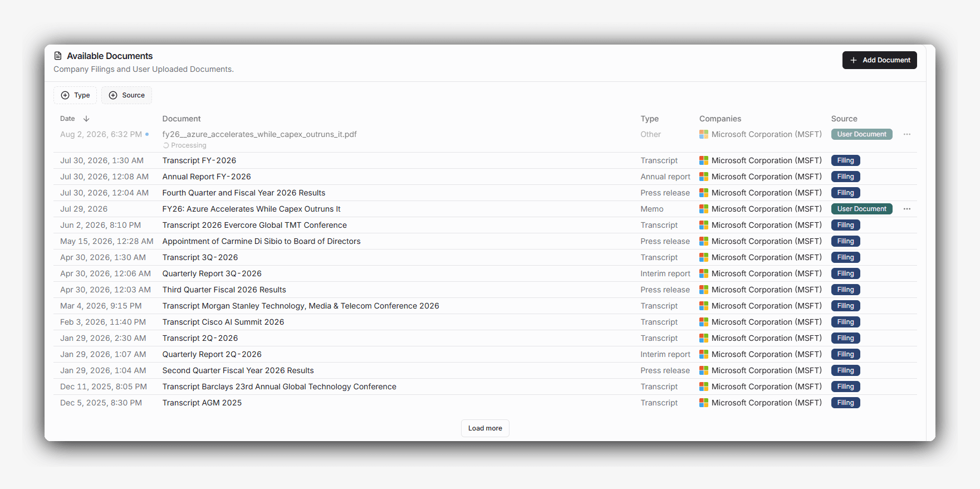Click the Companies column header
The width and height of the screenshot is (980, 489).
(x=720, y=119)
